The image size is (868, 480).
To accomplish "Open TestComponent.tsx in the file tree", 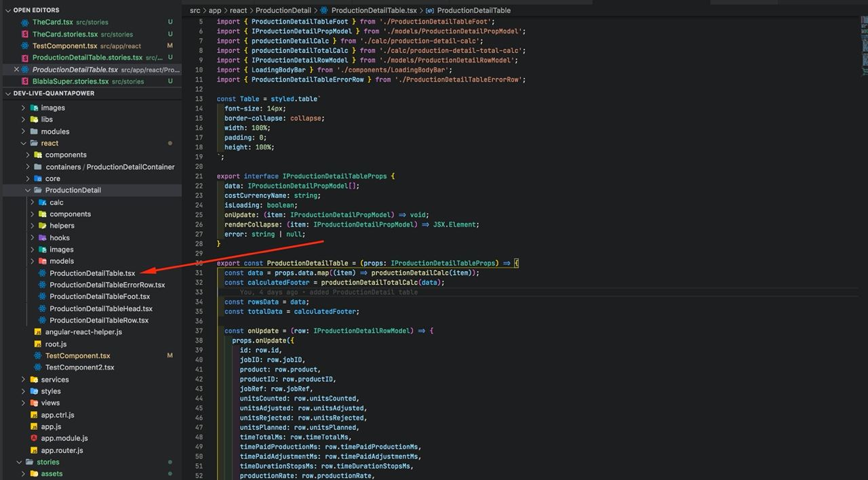I will (x=77, y=356).
